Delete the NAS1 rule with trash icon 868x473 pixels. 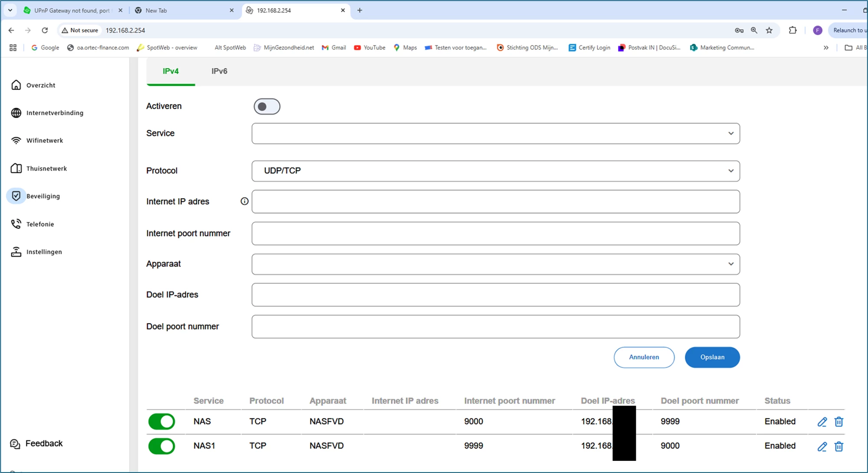(x=838, y=447)
